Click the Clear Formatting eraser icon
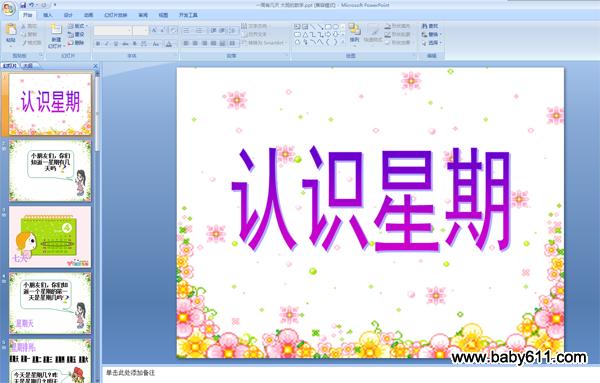 [x=173, y=30]
